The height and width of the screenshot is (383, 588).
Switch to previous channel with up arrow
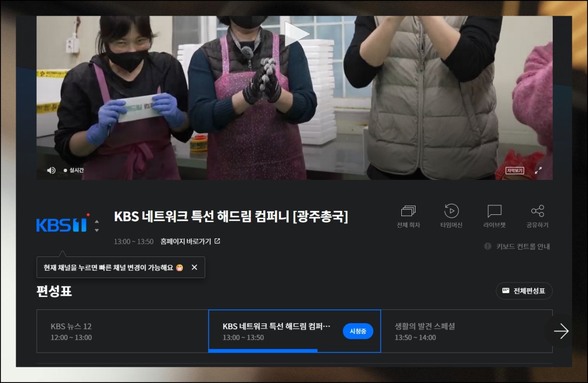(x=97, y=221)
